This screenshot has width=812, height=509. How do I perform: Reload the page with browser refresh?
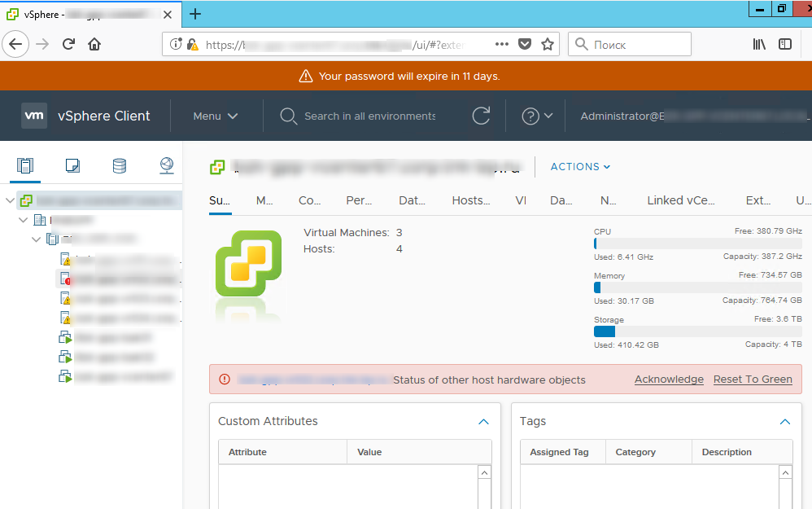(68, 44)
